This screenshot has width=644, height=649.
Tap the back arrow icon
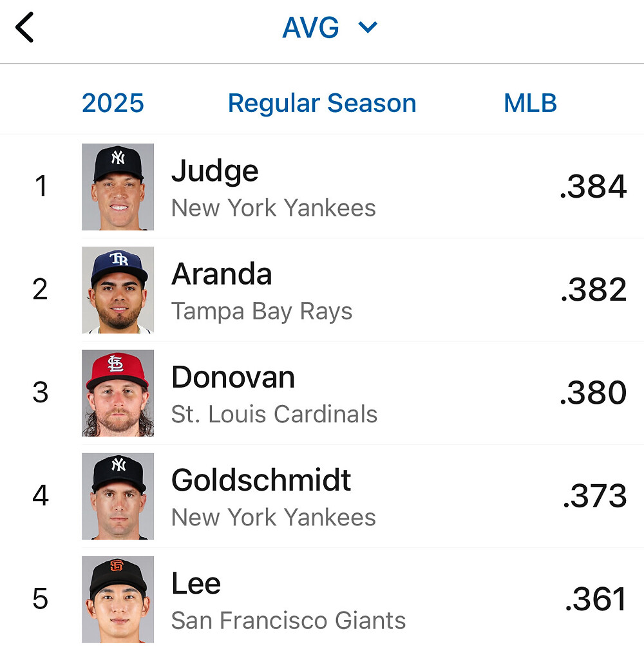pos(24,28)
